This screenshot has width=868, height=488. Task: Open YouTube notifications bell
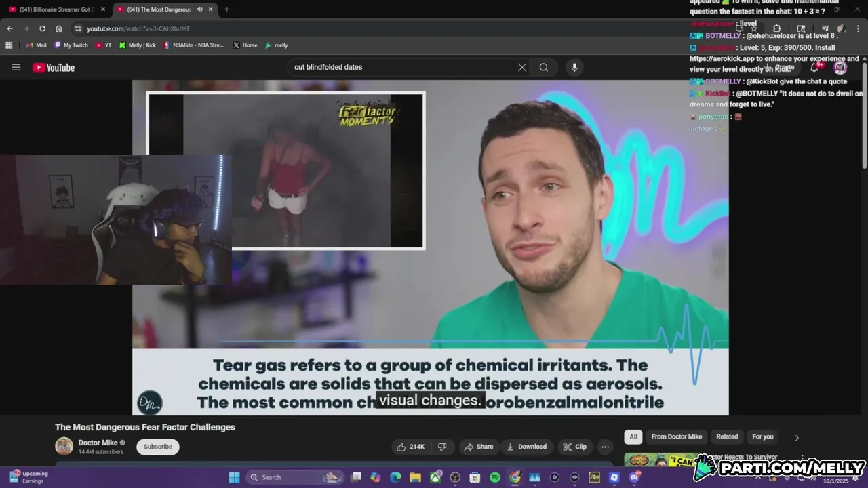[814, 67]
